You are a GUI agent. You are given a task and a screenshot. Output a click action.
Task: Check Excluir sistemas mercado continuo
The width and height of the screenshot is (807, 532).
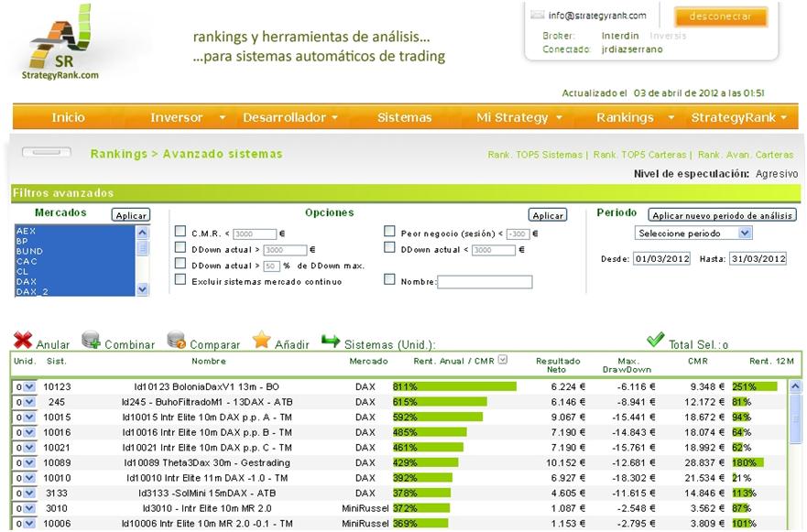click(180, 279)
